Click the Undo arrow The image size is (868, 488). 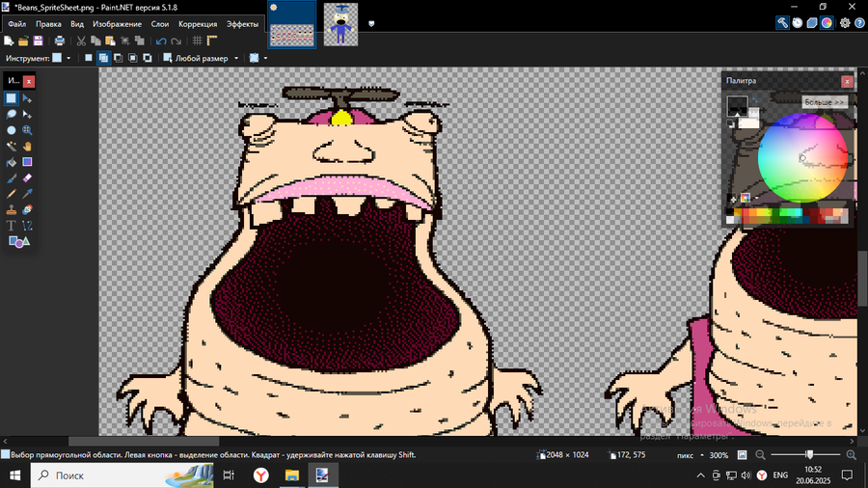click(161, 41)
